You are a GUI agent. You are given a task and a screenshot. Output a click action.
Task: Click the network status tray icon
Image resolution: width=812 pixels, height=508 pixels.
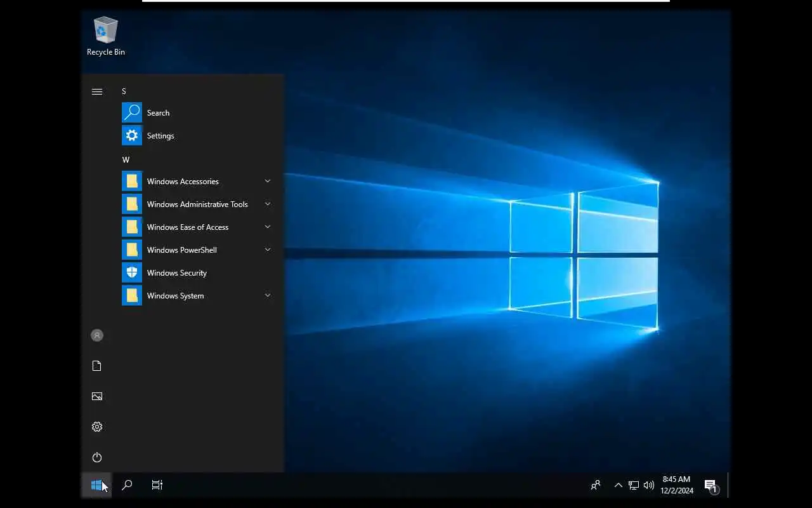634,485
